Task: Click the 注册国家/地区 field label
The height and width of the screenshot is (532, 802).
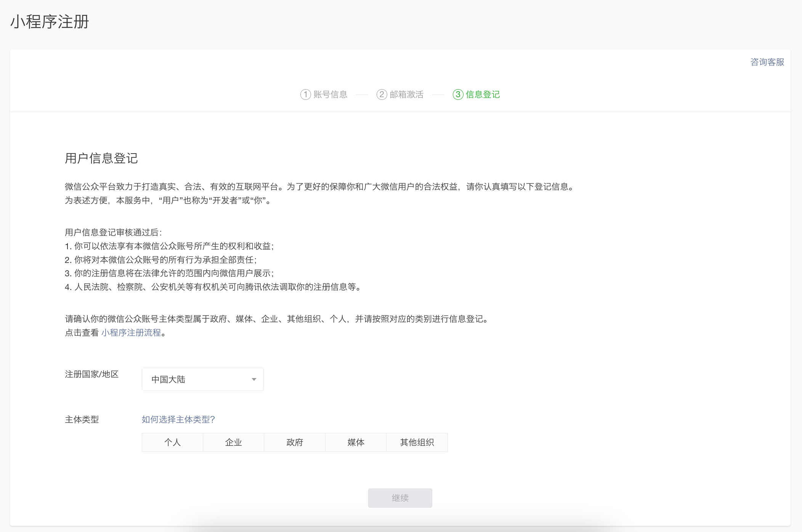Action: 92,374
